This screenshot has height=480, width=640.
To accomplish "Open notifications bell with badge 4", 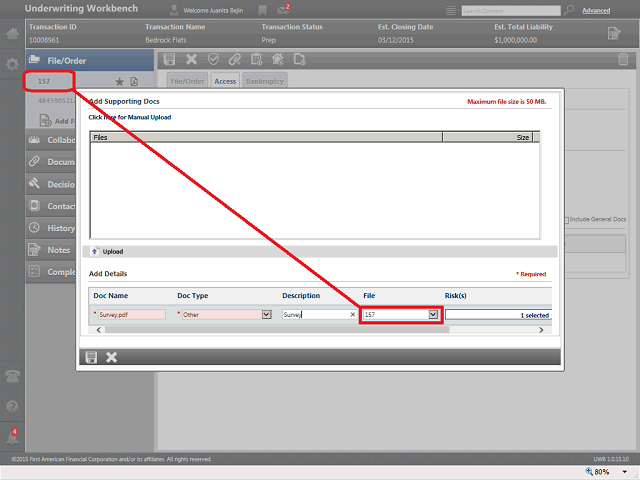I will (x=12, y=437).
